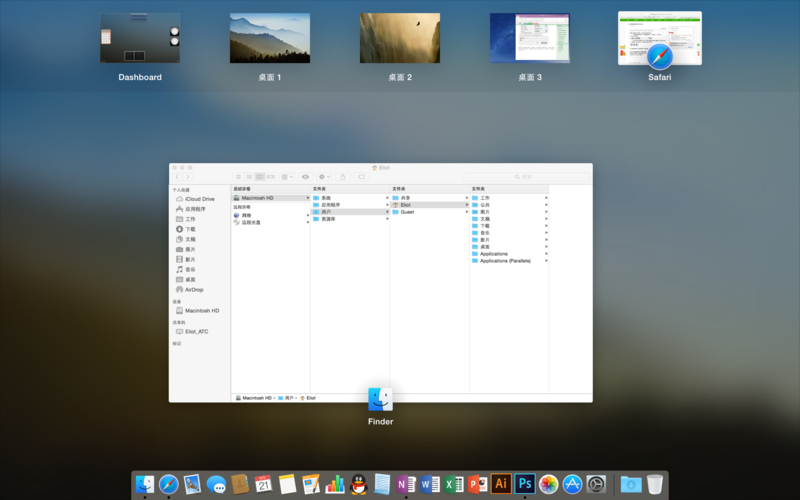
Task: Expand the Guest folder arrow
Action: tap(466, 212)
